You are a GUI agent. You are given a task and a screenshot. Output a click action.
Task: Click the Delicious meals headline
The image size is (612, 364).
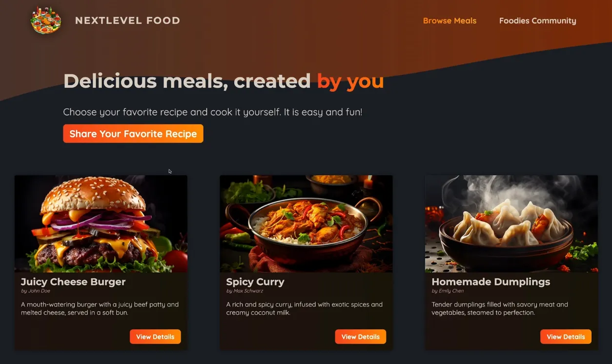[x=224, y=81]
